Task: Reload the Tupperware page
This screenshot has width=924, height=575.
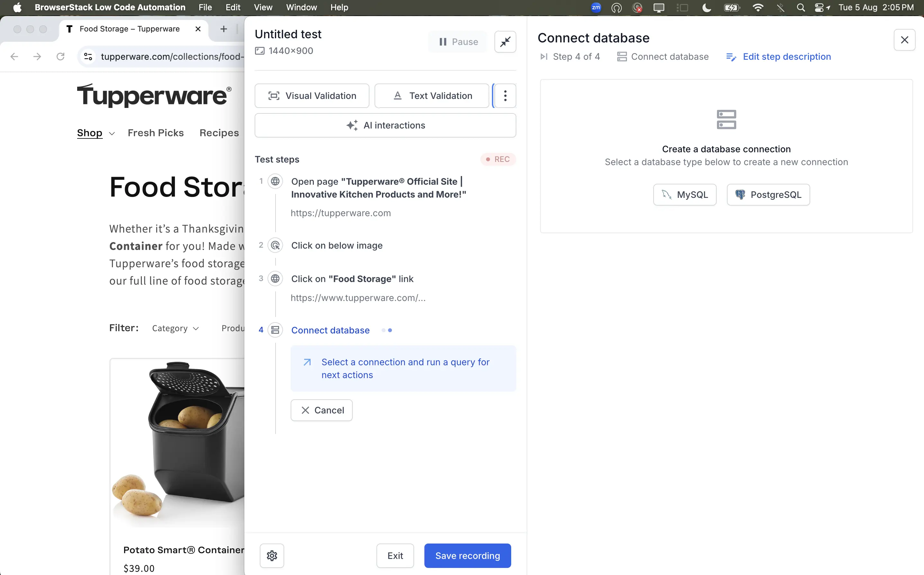Action: (x=60, y=57)
